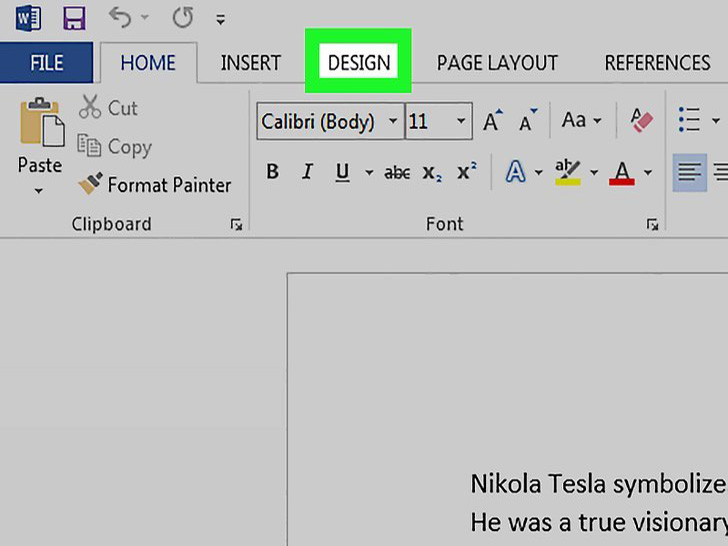Screen dimensions: 728x546
Task: Open the Design ribbon tab
Action: [358, 62]
